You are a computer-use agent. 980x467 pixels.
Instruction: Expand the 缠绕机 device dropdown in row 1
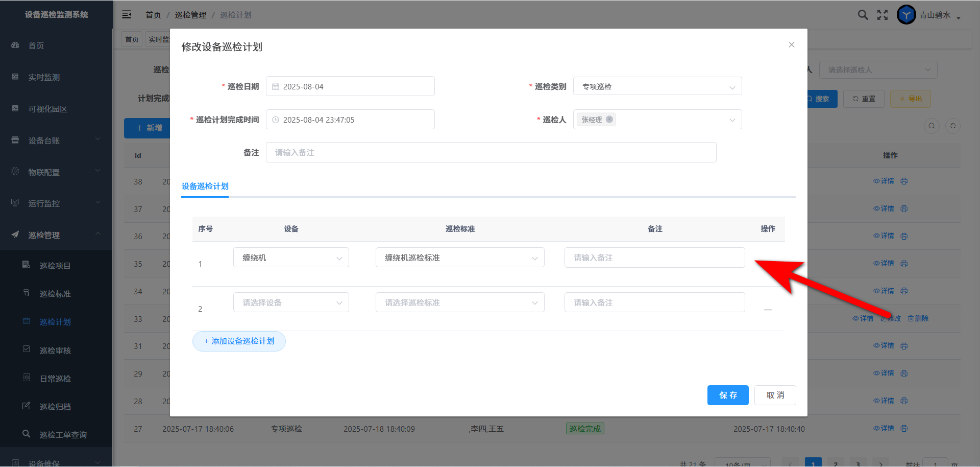(291, 258)
